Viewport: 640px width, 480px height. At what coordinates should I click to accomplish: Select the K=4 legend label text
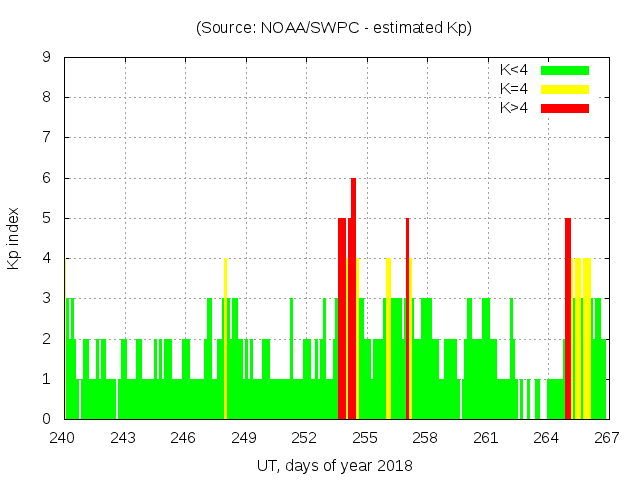pos(514,89)
